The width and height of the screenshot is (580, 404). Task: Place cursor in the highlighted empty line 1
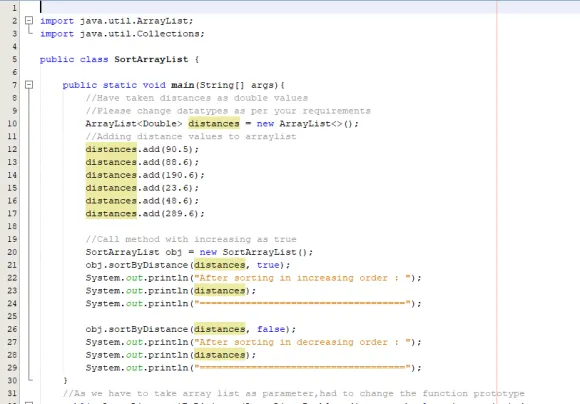(309, 7)
